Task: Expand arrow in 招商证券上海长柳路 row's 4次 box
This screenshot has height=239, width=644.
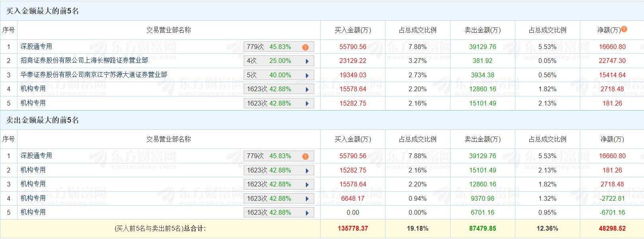Action: [307, 61]
